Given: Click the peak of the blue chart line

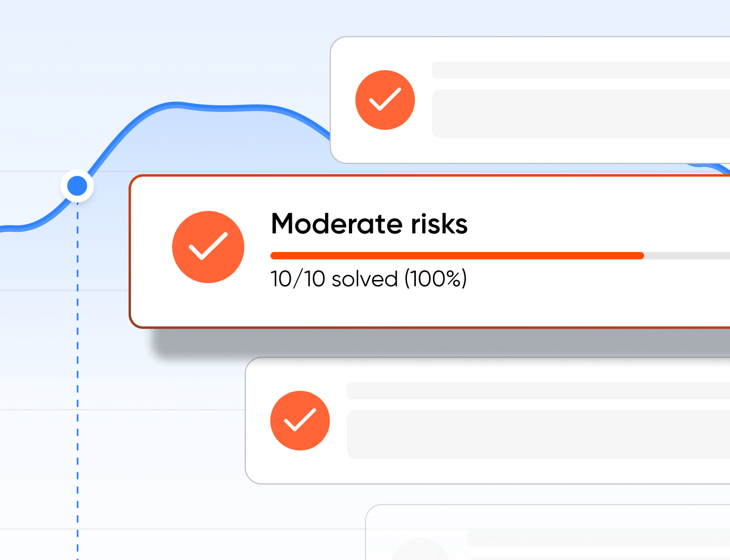Looking at the screenshot, I should tap(176, 104).
